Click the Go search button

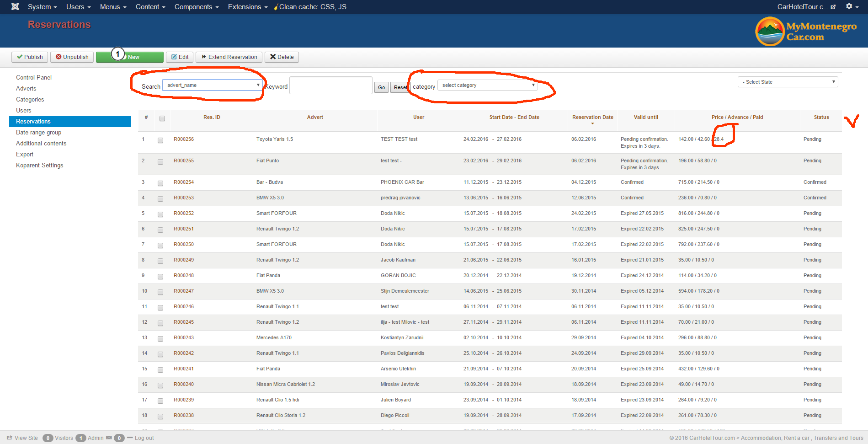381,87
